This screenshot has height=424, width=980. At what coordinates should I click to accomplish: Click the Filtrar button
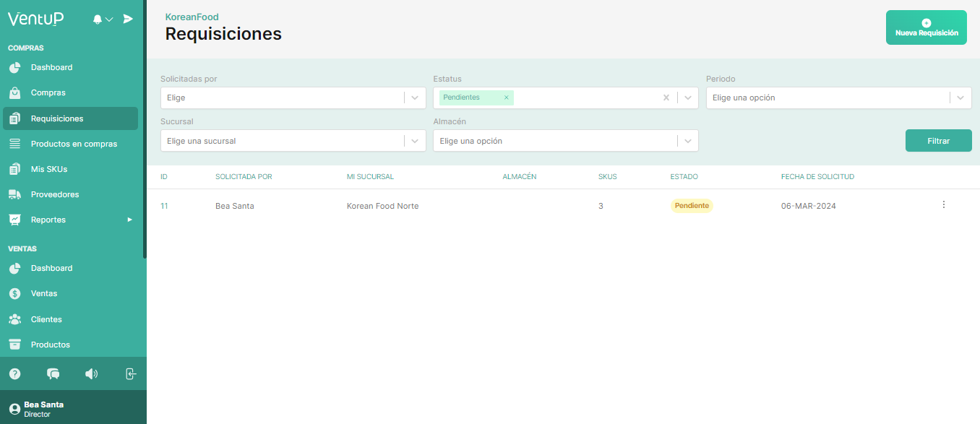tap(938, 141)
